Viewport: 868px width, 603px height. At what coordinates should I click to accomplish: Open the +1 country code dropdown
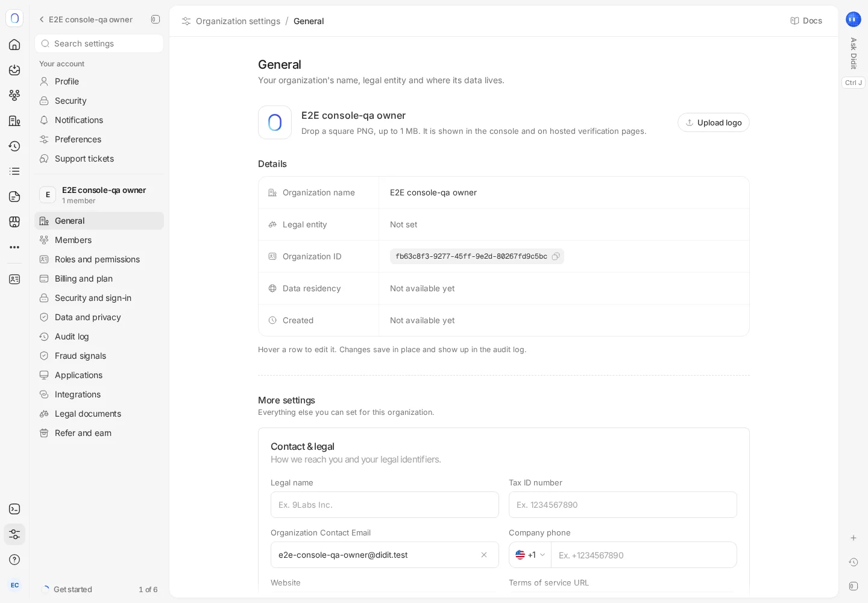(530, 555)
